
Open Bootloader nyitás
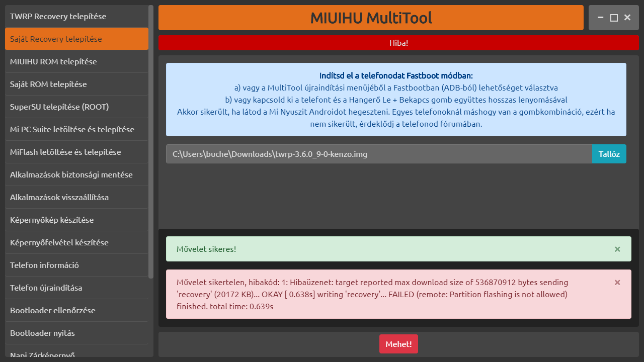point(76,333)
